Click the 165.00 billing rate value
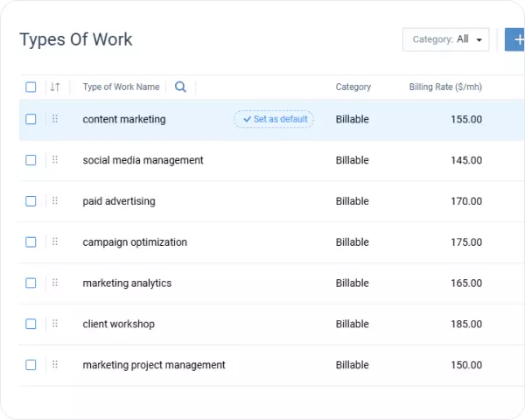525x420 pixels. coord(466,283)
